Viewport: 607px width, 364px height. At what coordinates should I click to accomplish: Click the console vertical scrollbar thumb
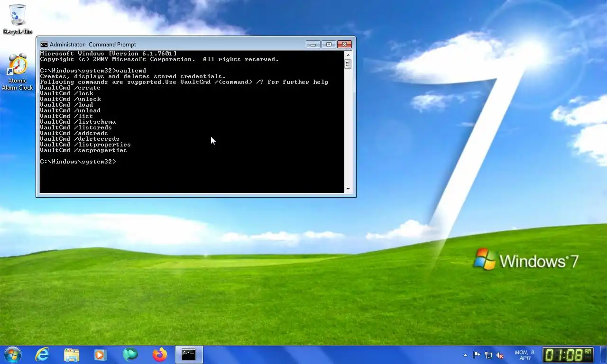[348, 64]
